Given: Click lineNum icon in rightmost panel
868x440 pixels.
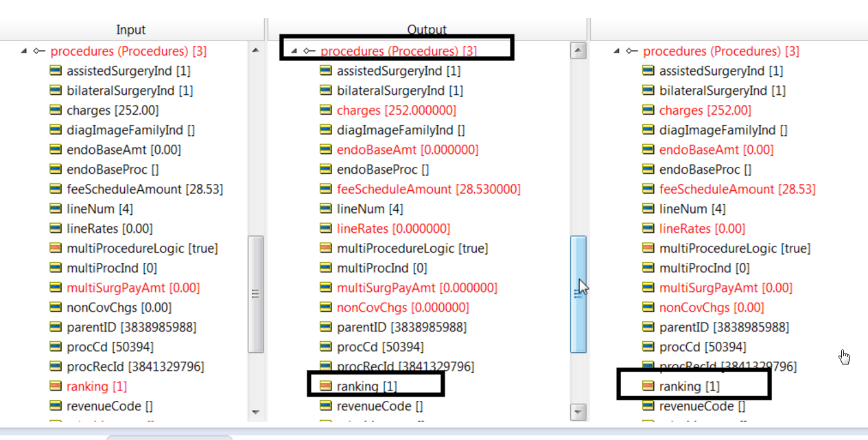Looking at the screenshot, I should 648,209.
